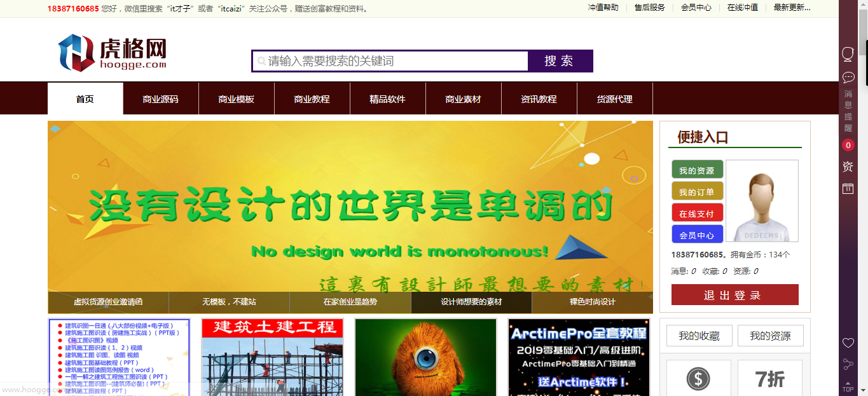Screen dimensions: 868x396
Task: Open the calendar sign-in sidebar icon
Action: pos(848,188)
